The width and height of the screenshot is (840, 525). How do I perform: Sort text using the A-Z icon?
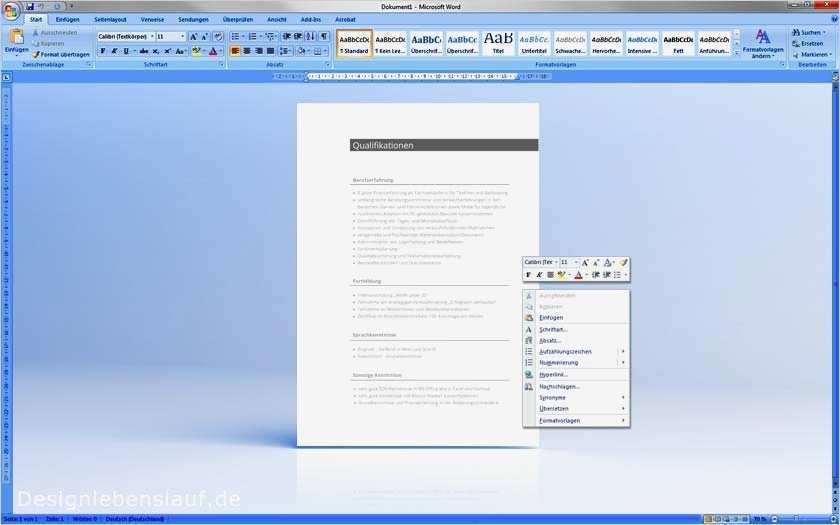[311, 36]
